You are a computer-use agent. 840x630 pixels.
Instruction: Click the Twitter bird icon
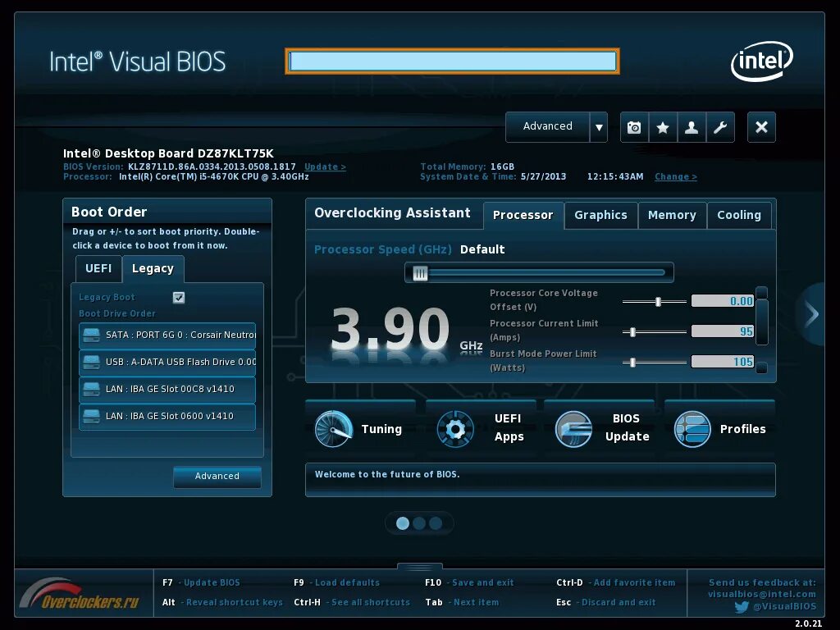pyautogui.click(x=742, y=607)
